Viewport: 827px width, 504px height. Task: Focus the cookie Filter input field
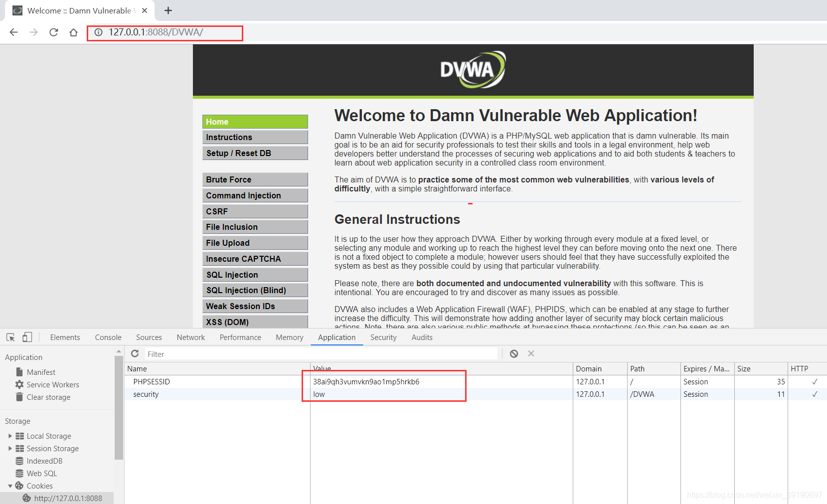321,354
